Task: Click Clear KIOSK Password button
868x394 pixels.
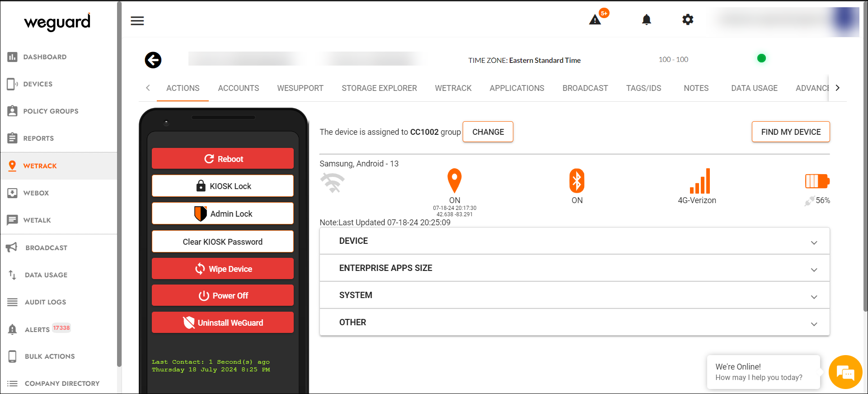Action: 223,242
